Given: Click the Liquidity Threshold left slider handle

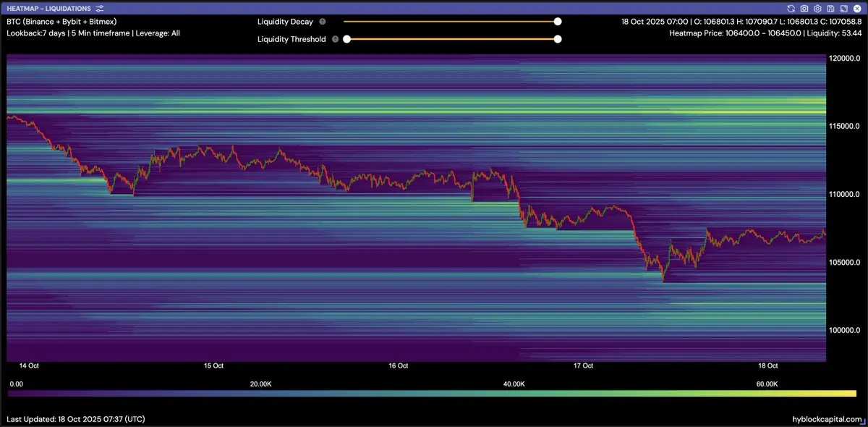Looking at the screenshot, I should coord(346,39).
